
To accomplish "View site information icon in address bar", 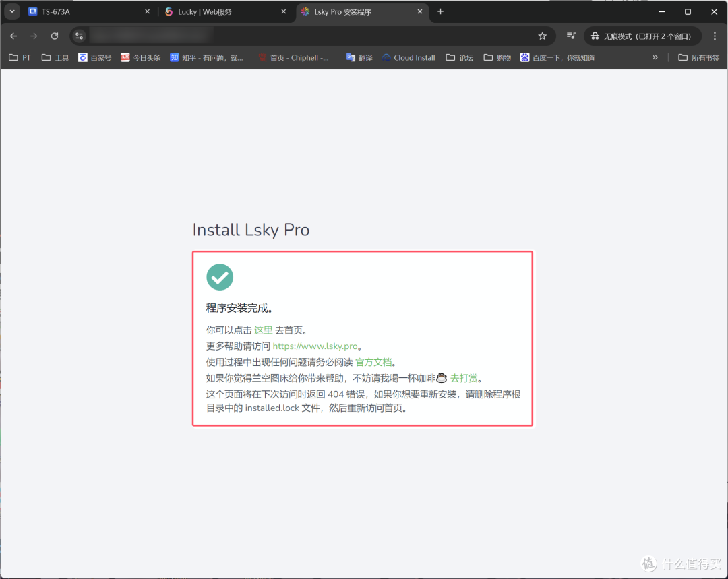I will (80, 36).
